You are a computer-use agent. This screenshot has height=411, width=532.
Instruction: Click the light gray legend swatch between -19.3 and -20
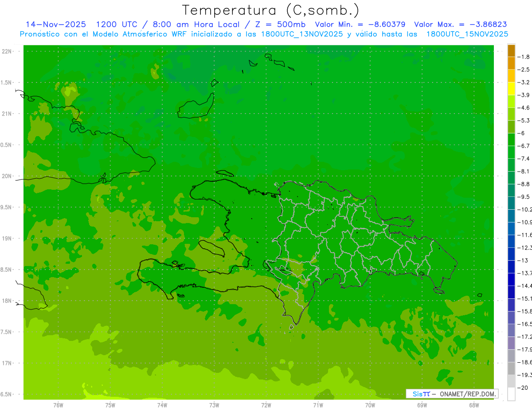click(x=511, y=382)
